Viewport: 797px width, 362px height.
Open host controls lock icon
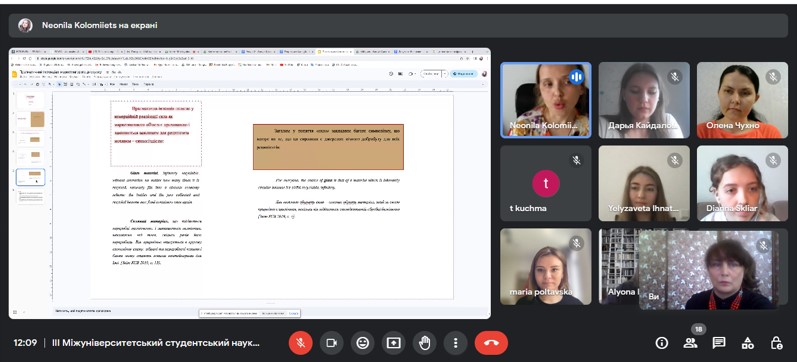776,343
